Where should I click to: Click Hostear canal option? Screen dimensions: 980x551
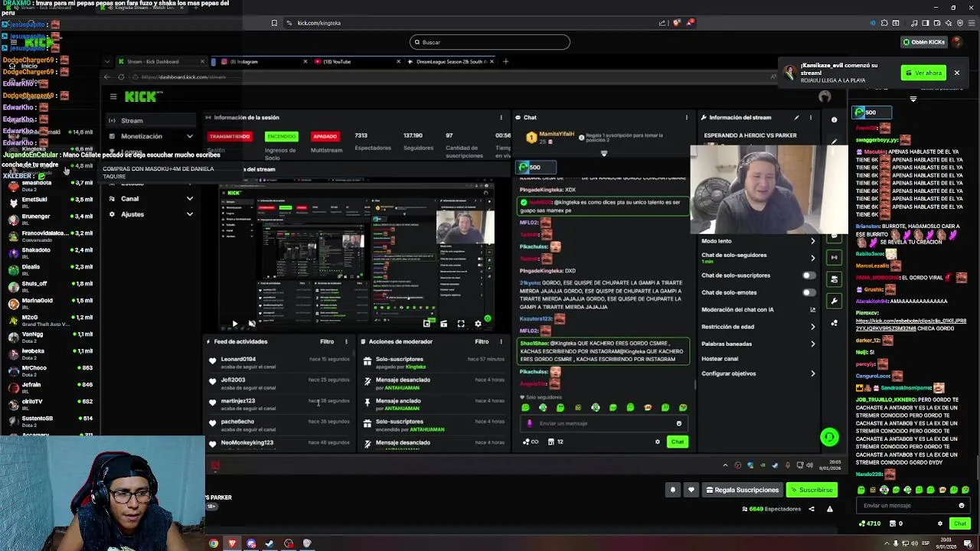point(720,359)
